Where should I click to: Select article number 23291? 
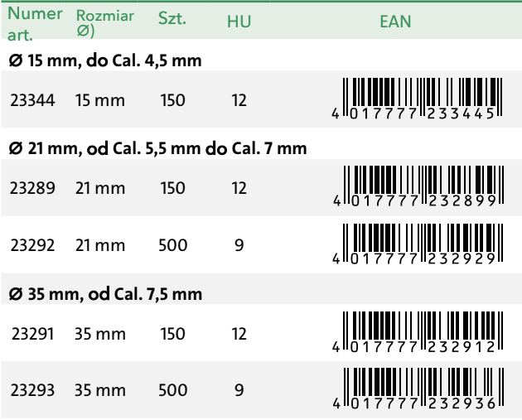click(32, 334)
